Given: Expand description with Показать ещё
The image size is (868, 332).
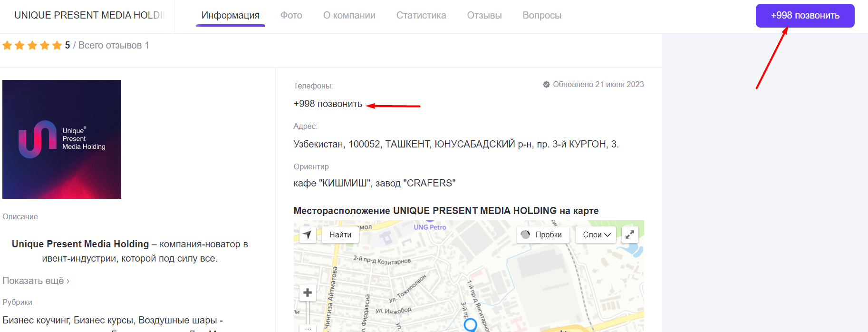Looking at the screenshot, I should pos(36,281).
